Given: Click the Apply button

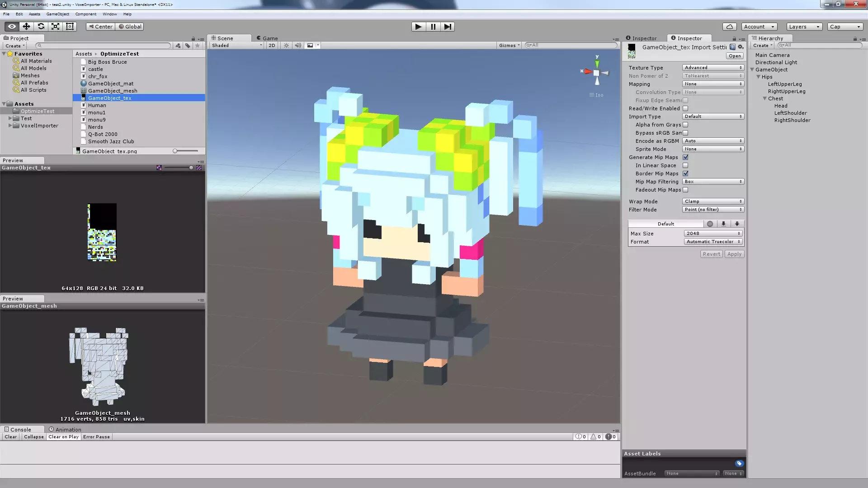Looking at the screenshot, I should [734, 254].
